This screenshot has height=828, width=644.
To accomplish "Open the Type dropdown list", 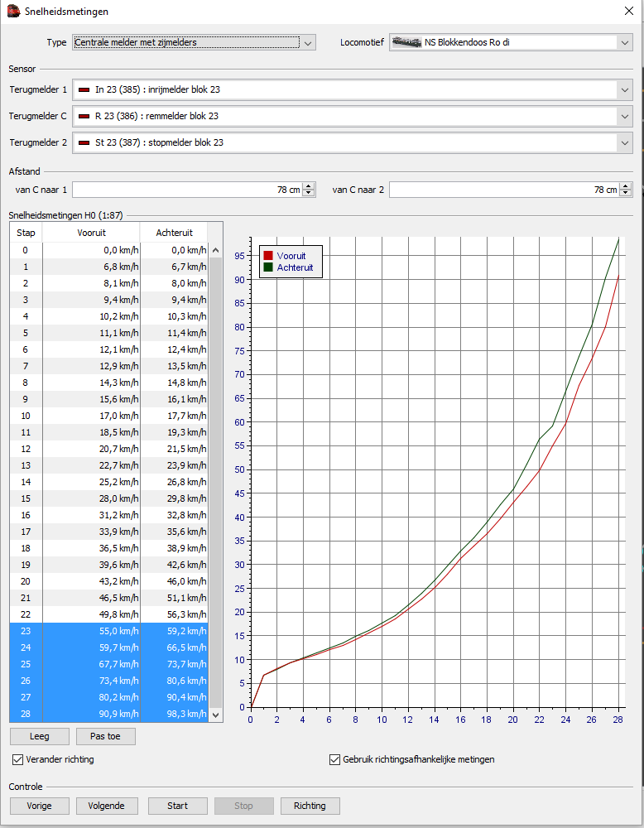I will click(x=307, y=42).
